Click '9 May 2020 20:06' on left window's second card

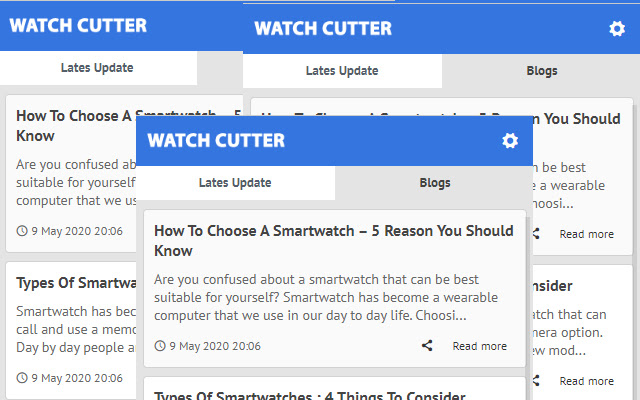pyautogui.click(x=77, y=378)
